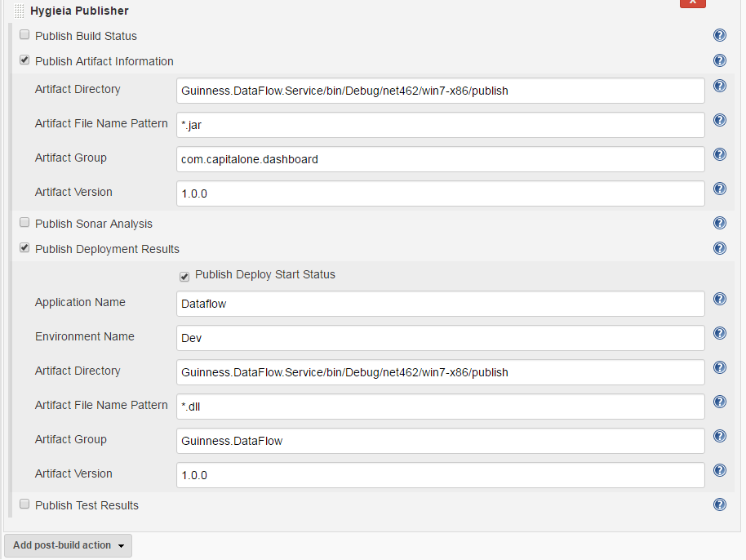Enable Publish Test Results
Image resolution: width=746 pixels, height=560 pixels.
24,503
